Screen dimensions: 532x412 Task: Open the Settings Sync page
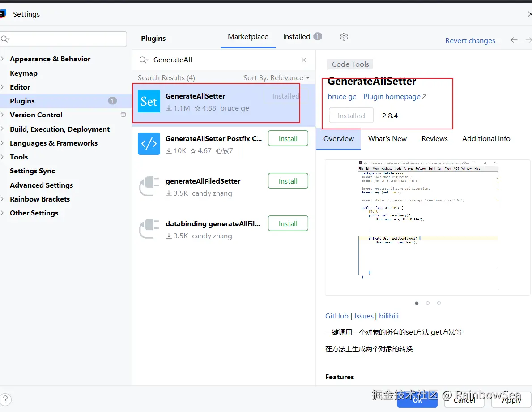[32, 171]
